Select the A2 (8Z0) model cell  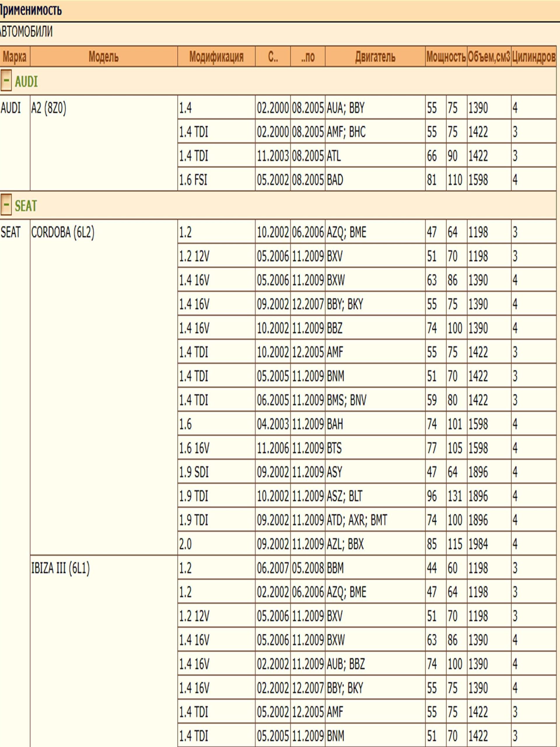49,109
